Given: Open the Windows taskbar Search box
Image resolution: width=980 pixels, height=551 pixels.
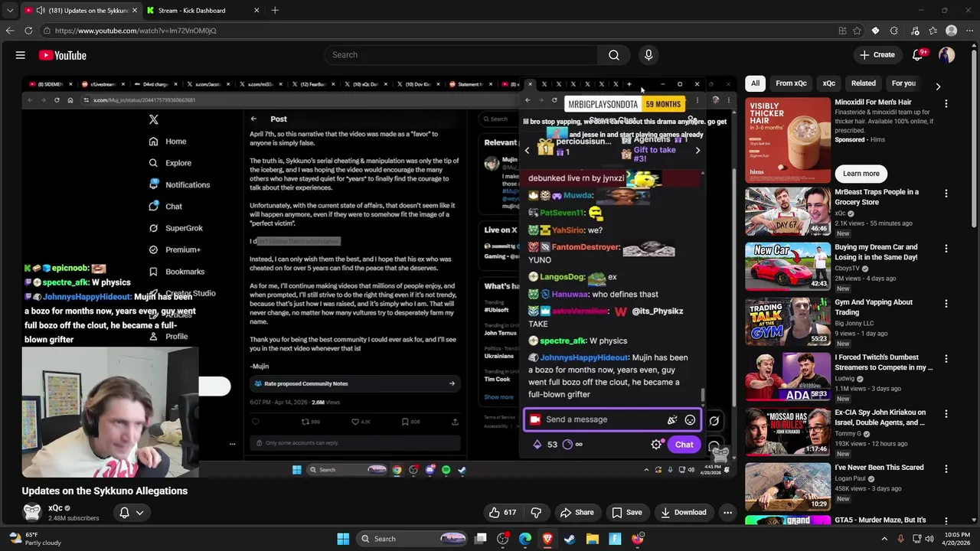Looking at the screenshot, I should click(413, 539).
